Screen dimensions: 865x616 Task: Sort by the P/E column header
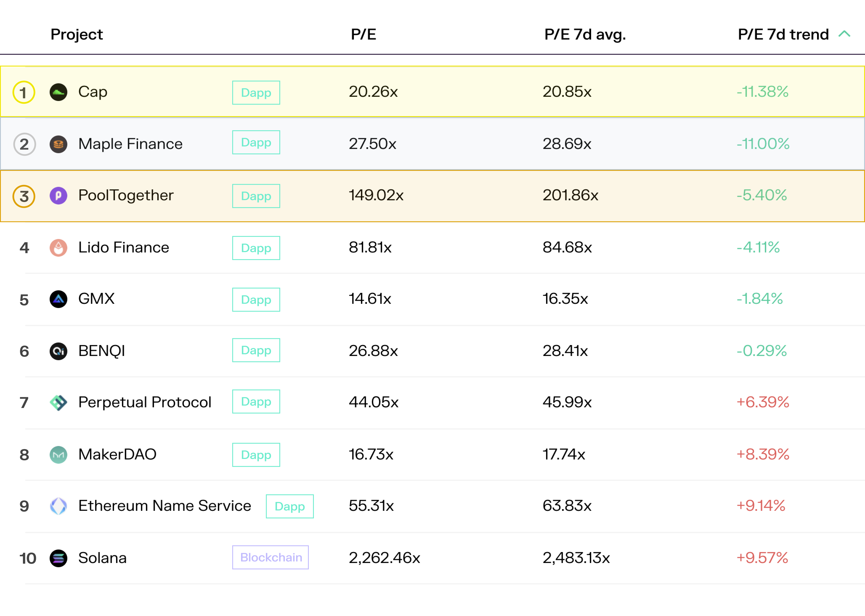coord(363,35)
